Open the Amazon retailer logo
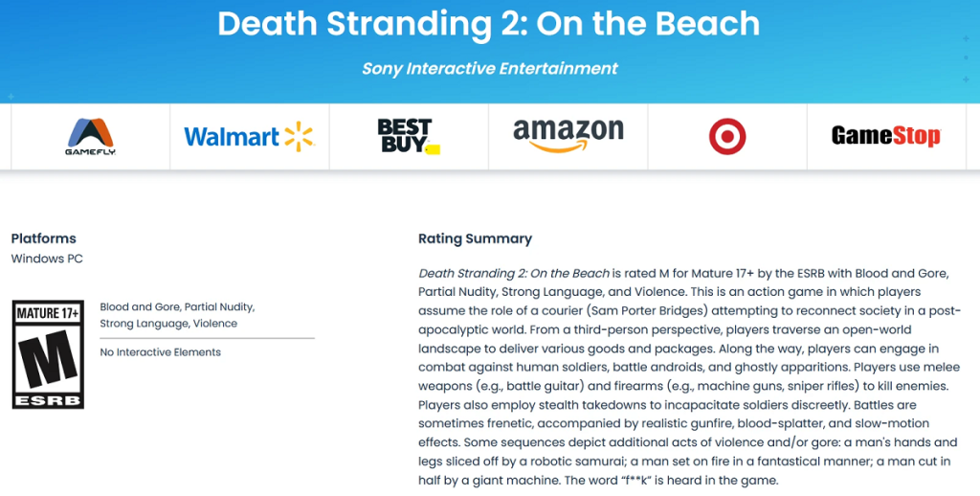The image size is (980, 496). tap(568, 137)
